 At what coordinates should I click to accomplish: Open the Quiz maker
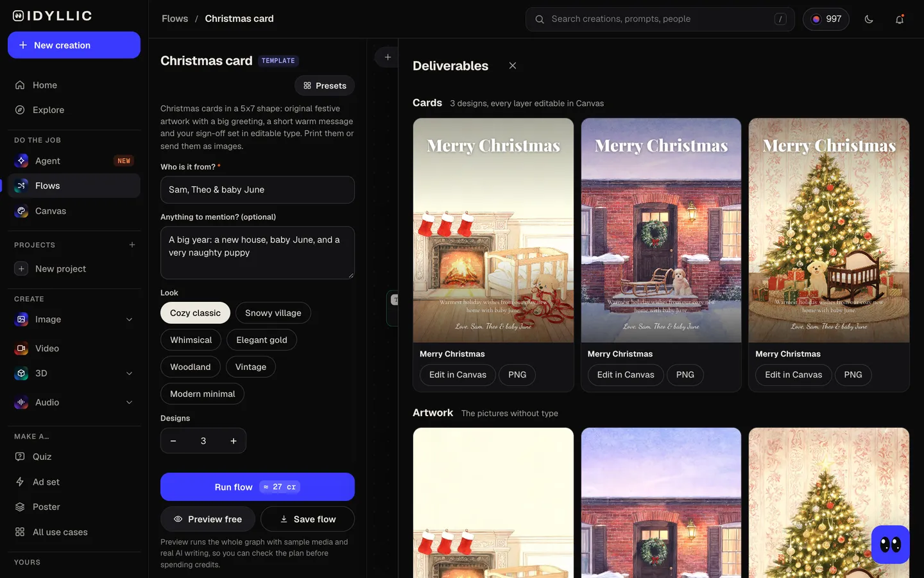point(74,457)
